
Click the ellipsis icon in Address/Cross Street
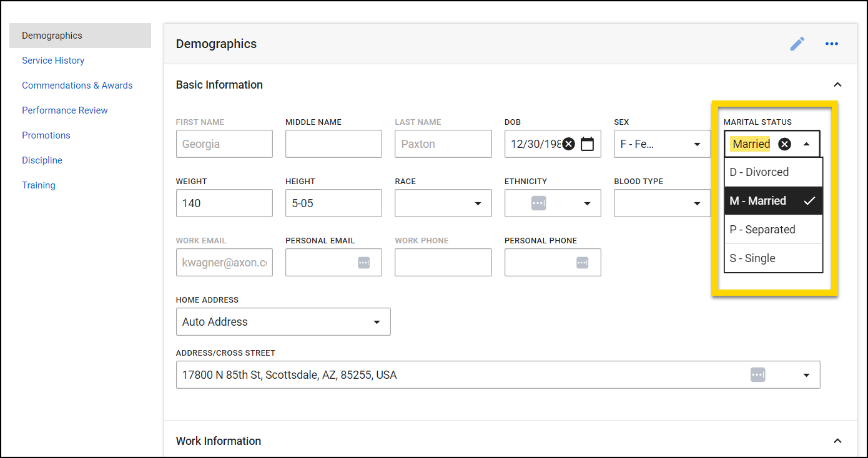(x=758, y=374)
